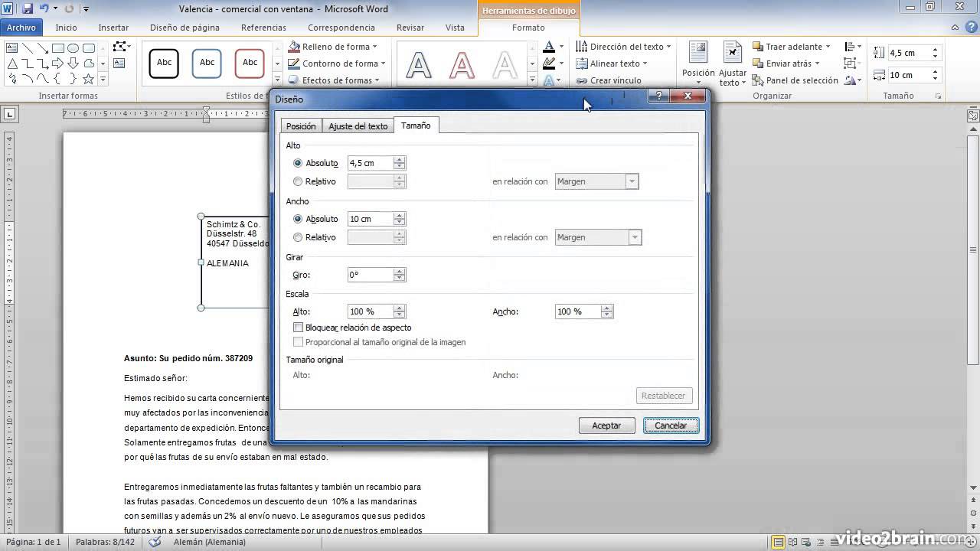The width and height of the screenshot is (980, 551).
Task: Click Aceptar button in Diseño dialog
Action: [606, 425]
